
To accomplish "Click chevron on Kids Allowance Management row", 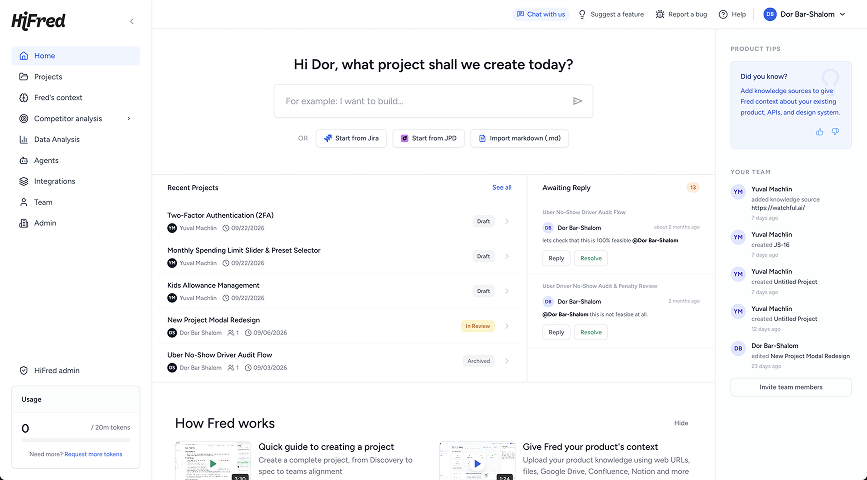I will (507, 291).
